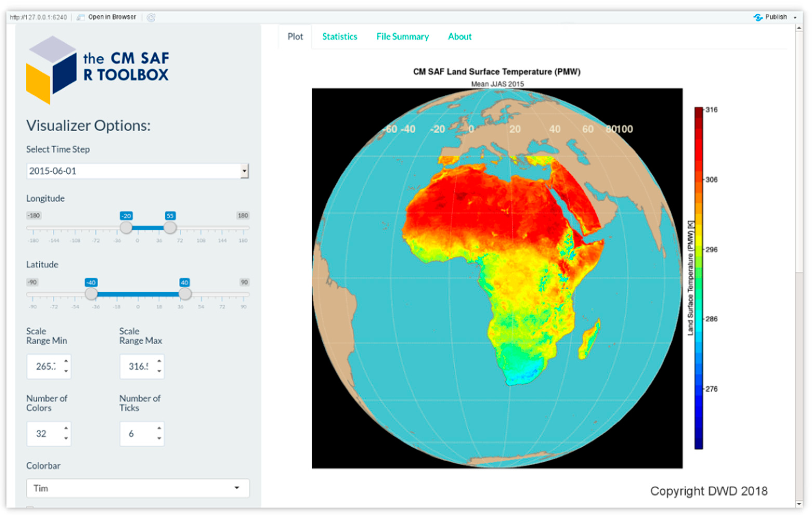The image size is (812, 515).
Task: Click the Longitude slider handle at 55
Action: click(x=170, y=228)
